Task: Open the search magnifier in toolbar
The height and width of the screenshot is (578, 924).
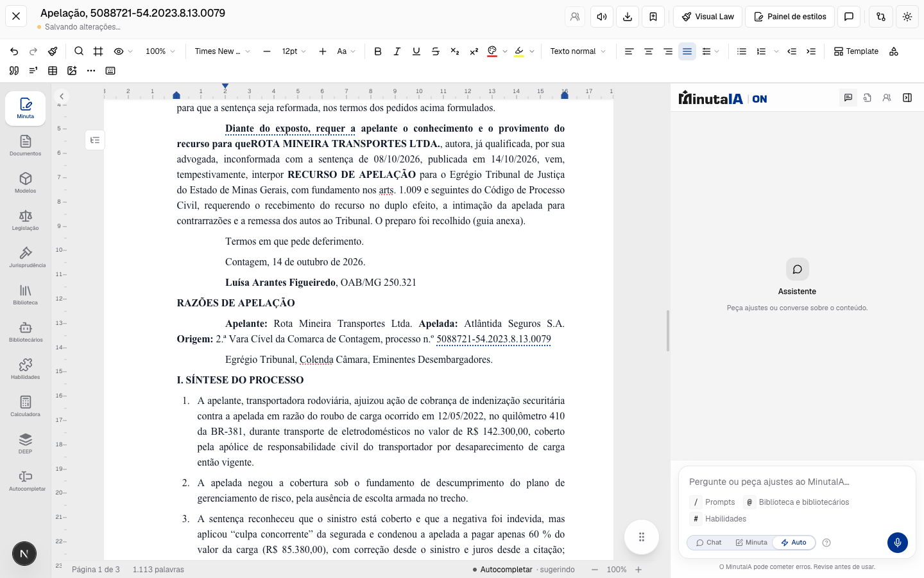Action: pyautogui.click(x=79, y=51)
